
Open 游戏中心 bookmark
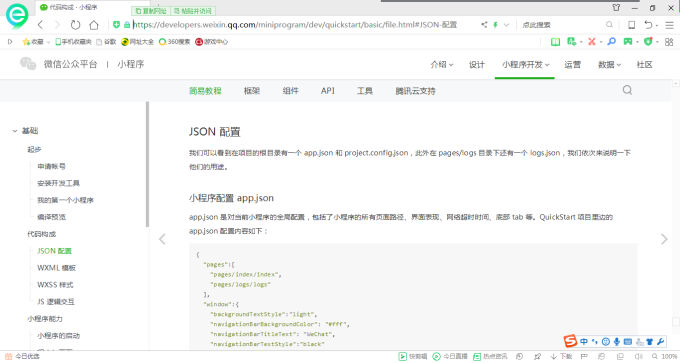212,42
